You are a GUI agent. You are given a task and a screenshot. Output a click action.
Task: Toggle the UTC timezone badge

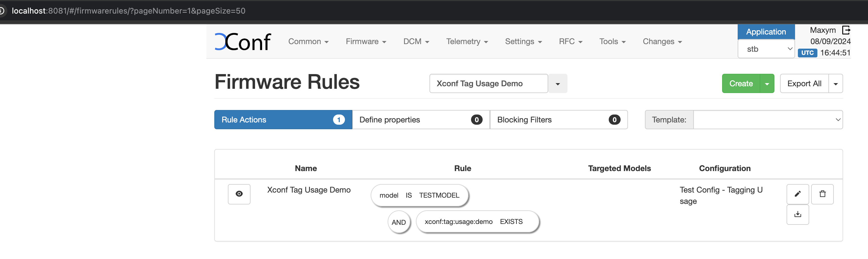click(807, 53)
